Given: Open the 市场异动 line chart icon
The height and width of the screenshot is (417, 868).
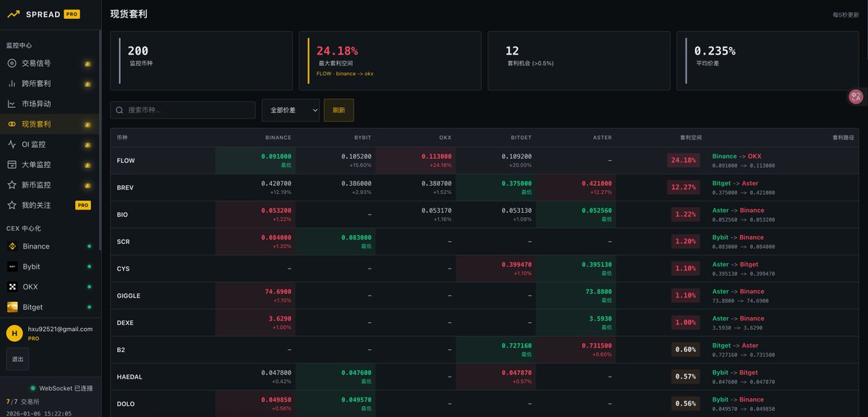Looking at the screenshot, I should click(x=12, y=104).
